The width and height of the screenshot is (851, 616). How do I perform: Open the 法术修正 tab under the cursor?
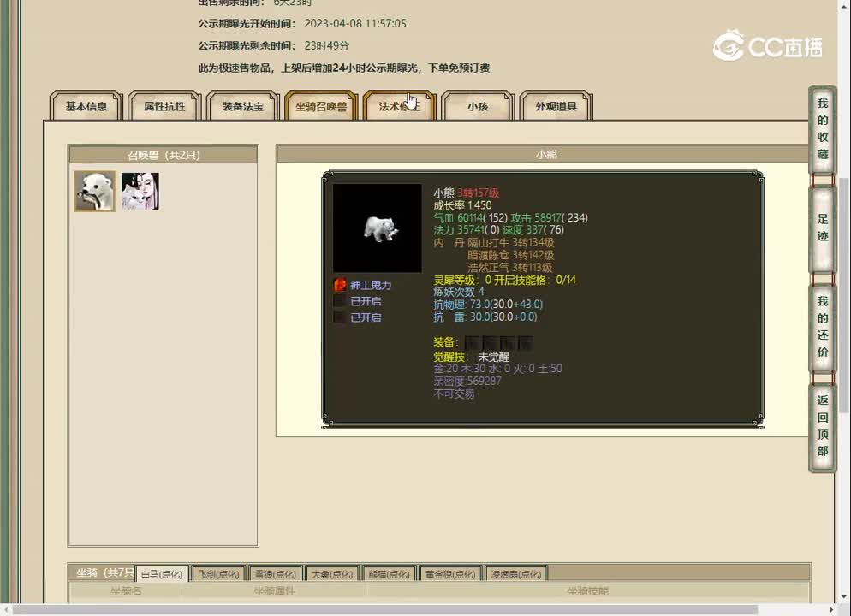pos(399,106)
